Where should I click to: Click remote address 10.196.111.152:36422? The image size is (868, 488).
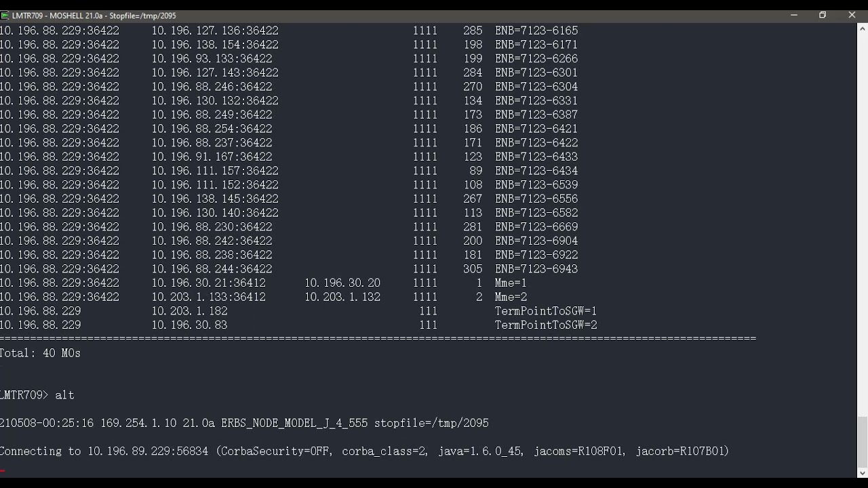[215, 185]
